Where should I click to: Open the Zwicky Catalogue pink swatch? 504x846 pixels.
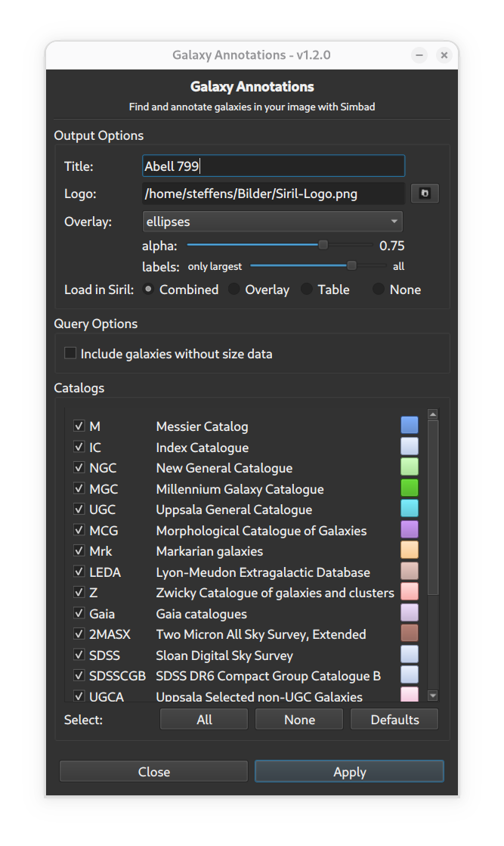410,591
